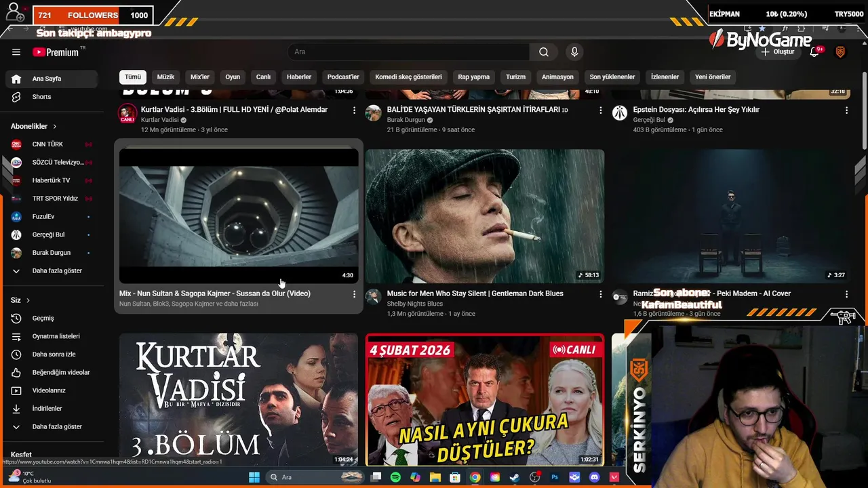This screenshot has height=488, width=868.
Task: Open the YouTube hamburger guide menu
Action: [16, 52]
